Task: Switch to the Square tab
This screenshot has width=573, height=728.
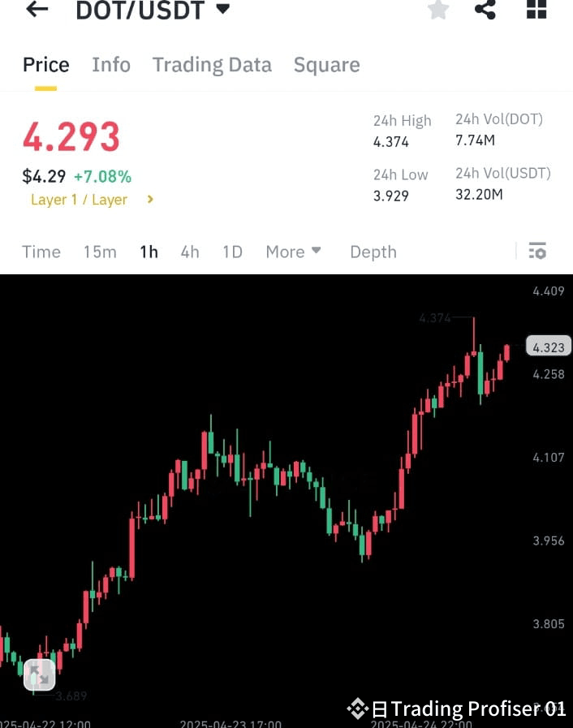Action: click(326, 64)
